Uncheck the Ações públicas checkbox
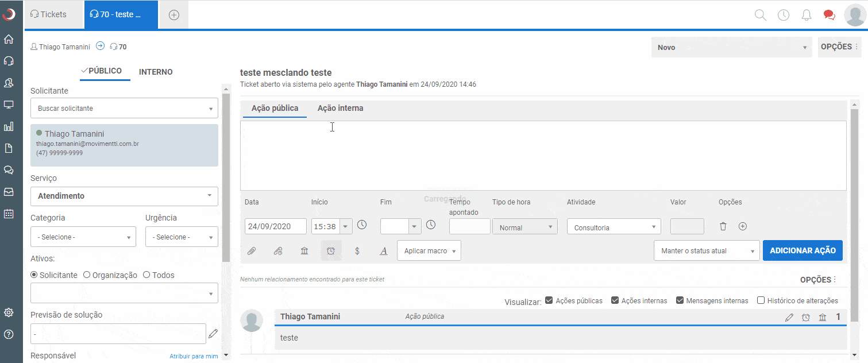 [x=549, y=300]
